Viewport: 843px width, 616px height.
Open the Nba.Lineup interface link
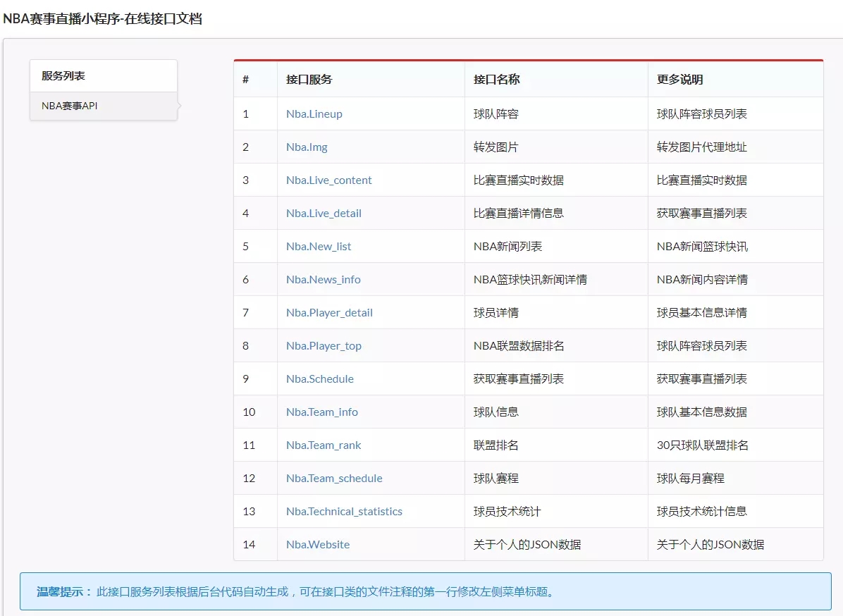coord(314,114)
